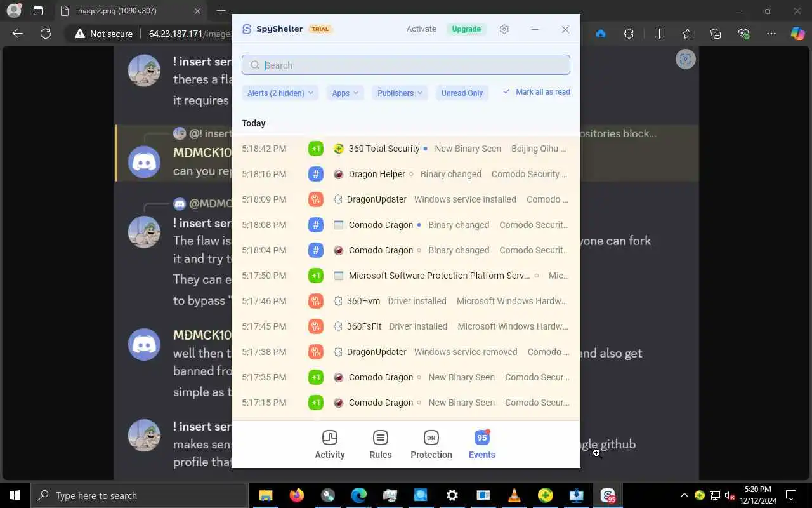Open Firefox from the taskbar
The width and height of the screenshot is (812, 508).
pyautogui.click(x=296, y=495)
